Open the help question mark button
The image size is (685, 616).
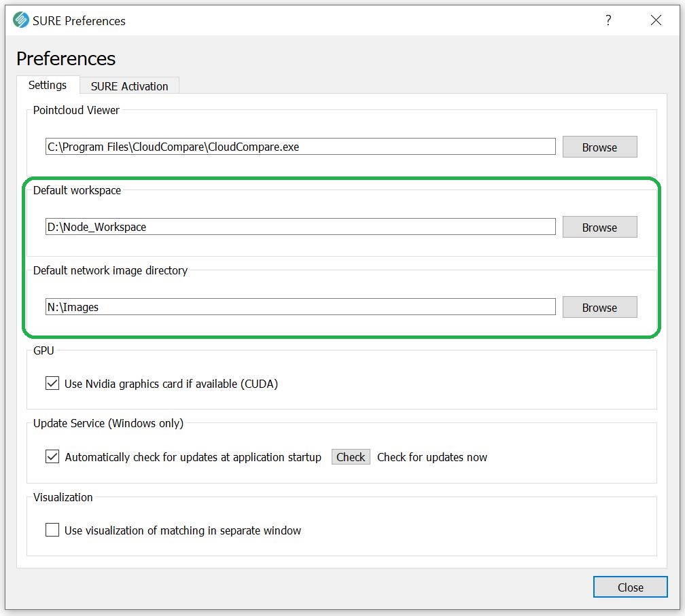point(608,20)
